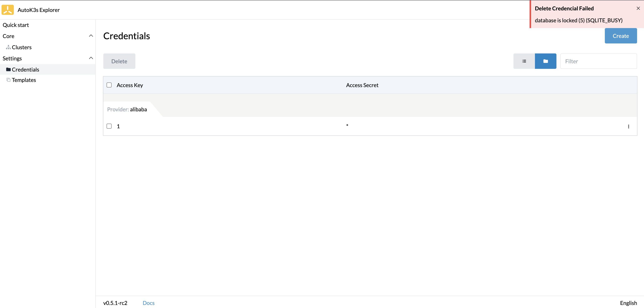Image resolution: width=644 pixels, height=308 pixels.
Task: Click the Create button
Action: pyautogui.click(x=621, y=36)
